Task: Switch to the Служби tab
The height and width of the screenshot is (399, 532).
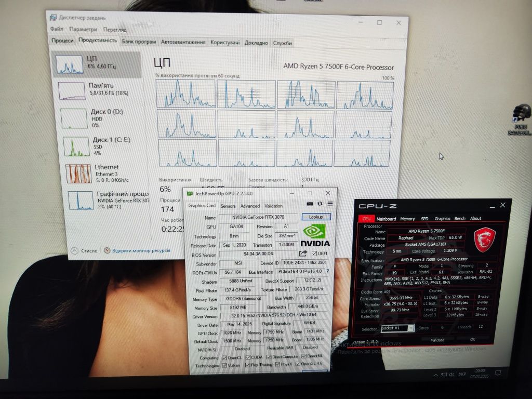Action: click(x=282, y=43)
